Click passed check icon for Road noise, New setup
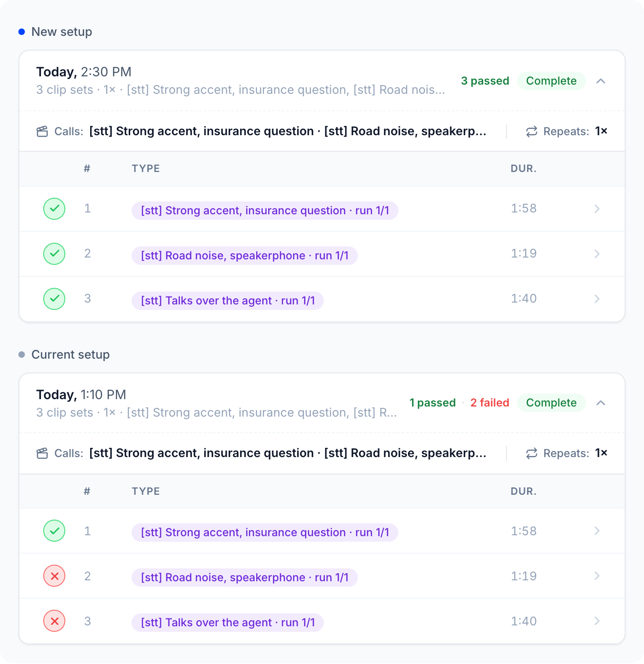Image resolution: width=644 pixels, height=664 pixels. click(54, 254)
